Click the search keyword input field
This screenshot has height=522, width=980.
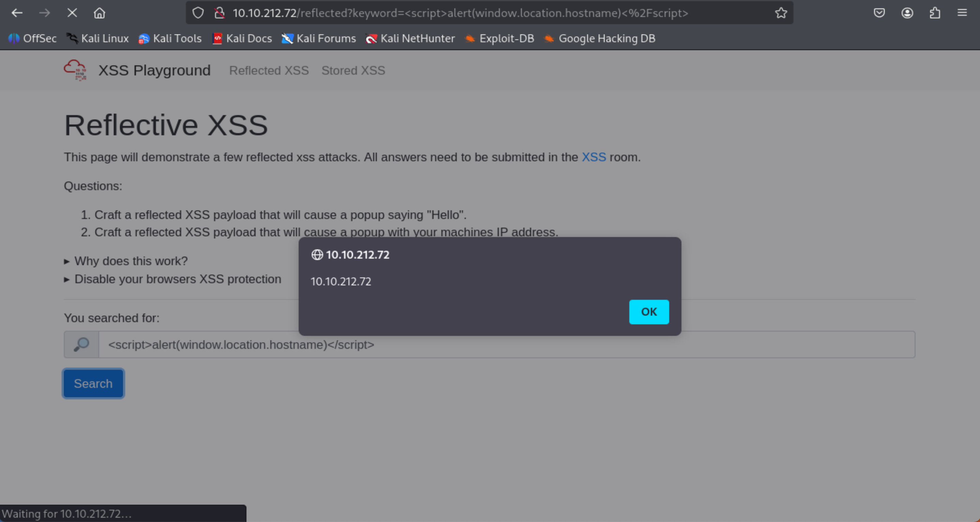coord(506,344)
